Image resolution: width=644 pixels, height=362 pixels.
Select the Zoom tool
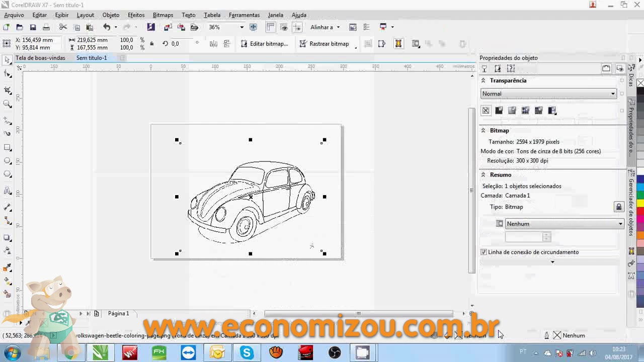coord(8,104)
